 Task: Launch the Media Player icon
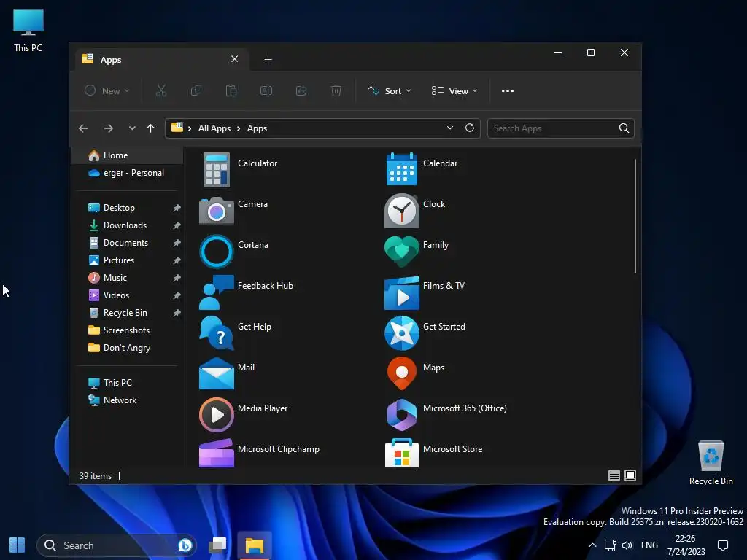point(216,415)
